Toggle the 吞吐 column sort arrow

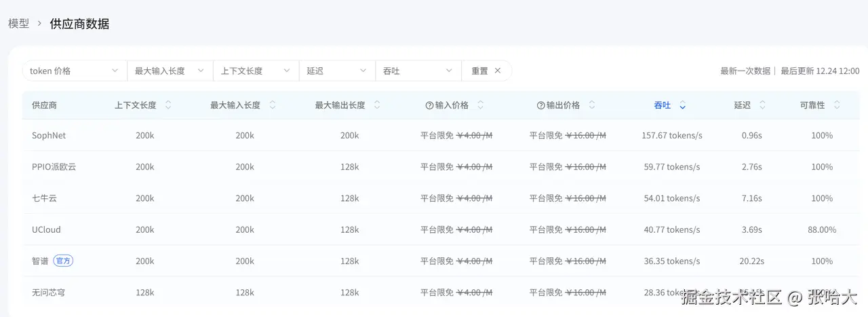683,105
